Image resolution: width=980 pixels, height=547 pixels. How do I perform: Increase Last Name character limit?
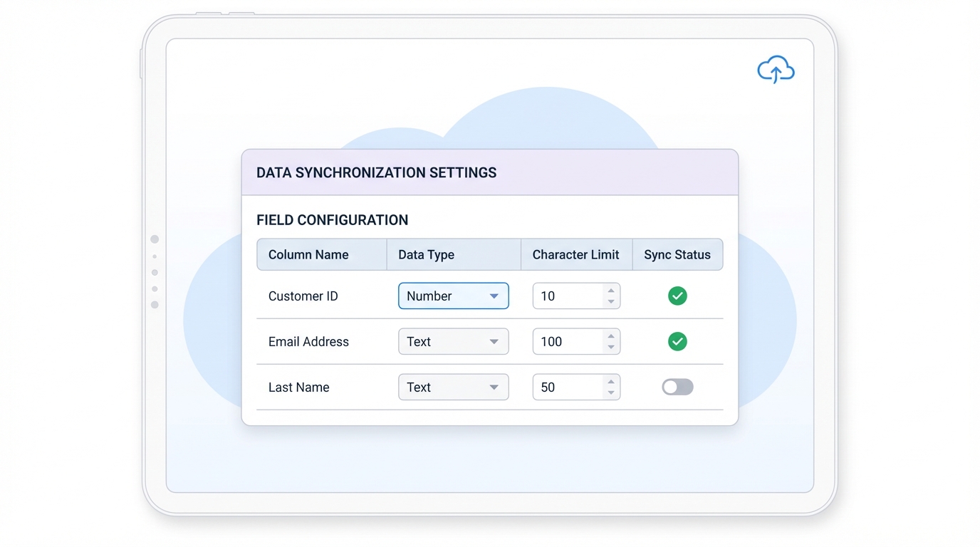pyautogui.click(x=610, y=382)
